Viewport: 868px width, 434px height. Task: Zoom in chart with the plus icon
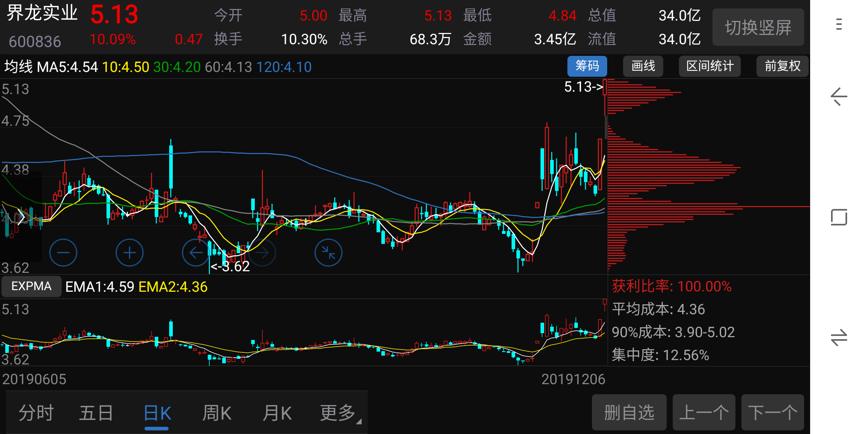[129, 252]
